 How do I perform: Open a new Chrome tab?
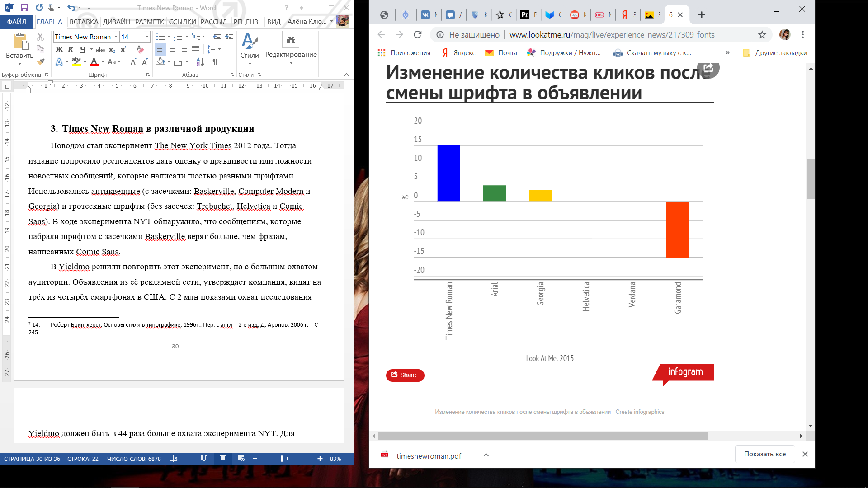pyautogui.click(x=702, y=15)
